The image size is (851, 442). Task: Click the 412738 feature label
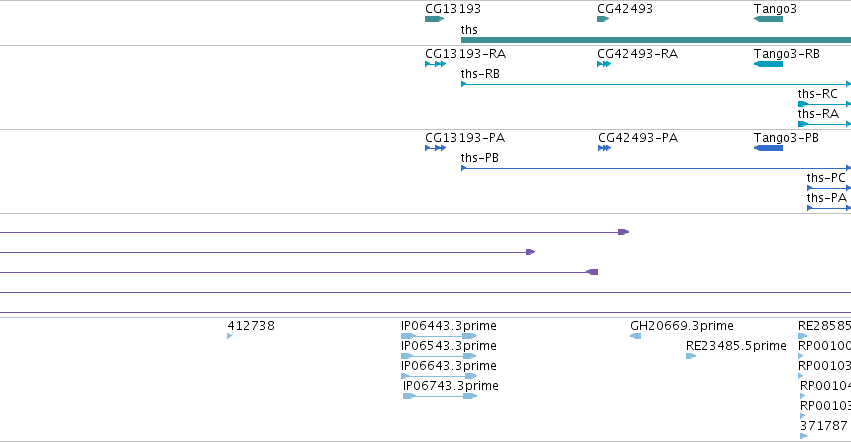pos(251,326)
